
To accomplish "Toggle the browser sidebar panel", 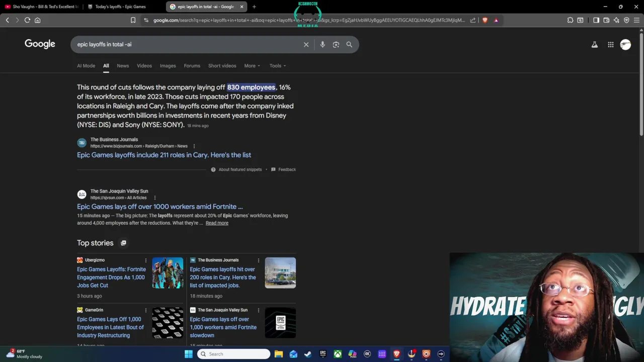I will click(596, 20).
